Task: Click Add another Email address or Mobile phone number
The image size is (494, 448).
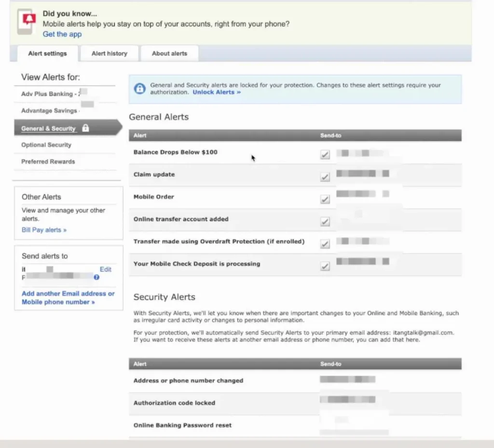Action: [x=68, y=298]
